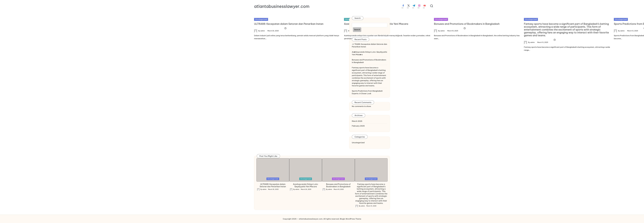Click purple Uncategorized tag on Bonuses thumbnail
Screen dimensions: 644x223
[x=338, y=179]
